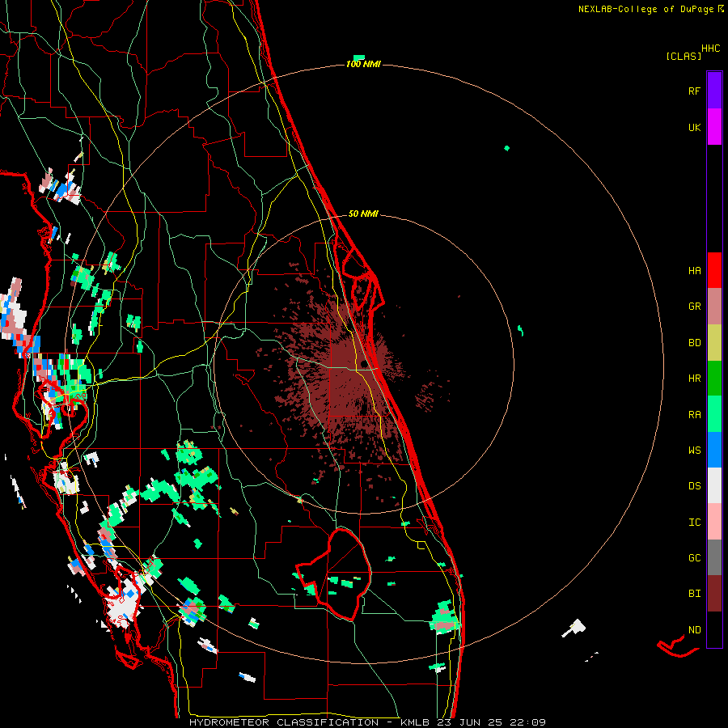Image resolution: width=728 pixels, height=728 pixels.
Task: Click the RF legend label
Action: coord(694,91)
